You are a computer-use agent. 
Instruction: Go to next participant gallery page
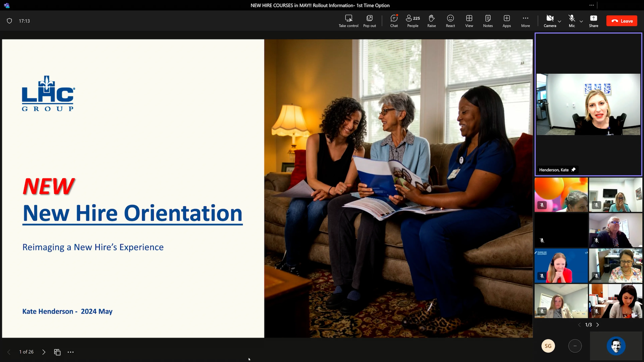pyautogui.click(x=598, y=325)
